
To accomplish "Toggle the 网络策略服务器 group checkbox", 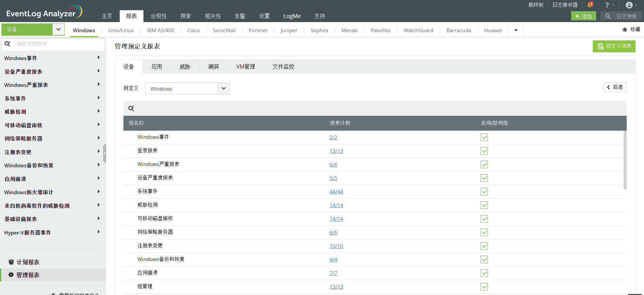I will [484, 233].
